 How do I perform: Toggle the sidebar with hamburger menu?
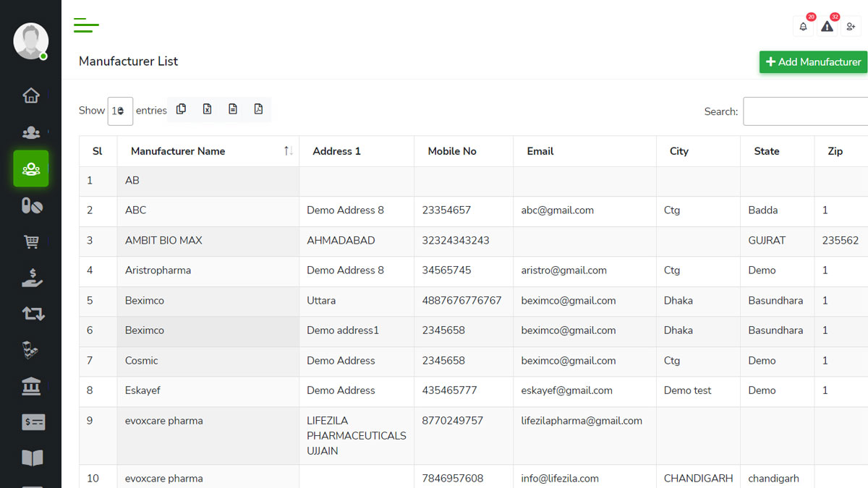[x=86, y=25]
